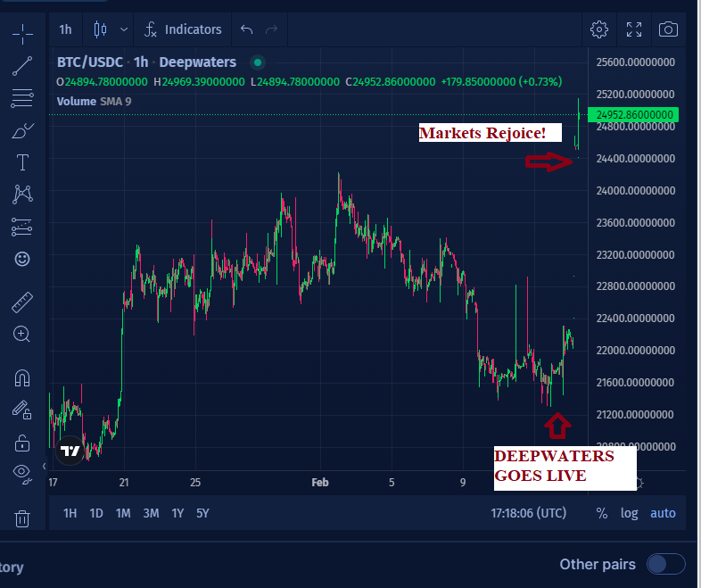Click the candlestick chart style icon
The width and height of the screenshot is (701, 588).
[x=100, y=29]
